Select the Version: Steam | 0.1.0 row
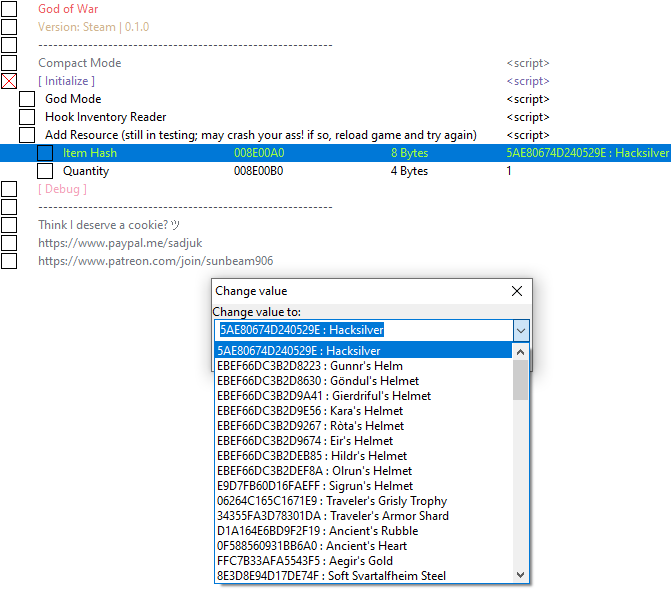671x593 pixels. click(93, 27)
